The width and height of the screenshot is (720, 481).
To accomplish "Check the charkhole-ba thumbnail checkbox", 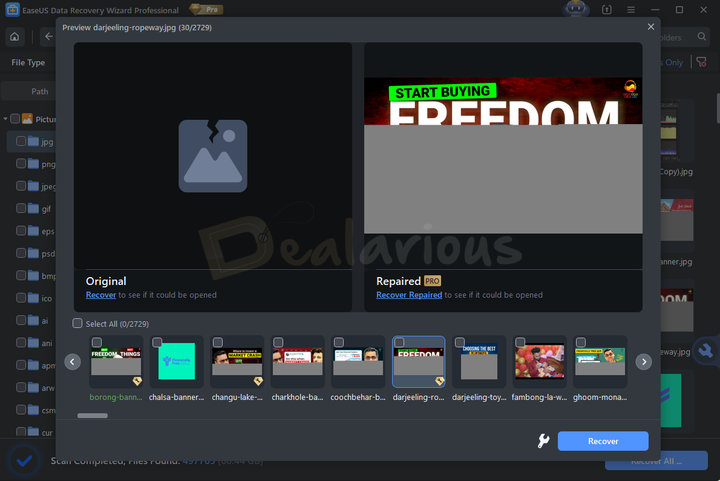I will pos(278,342).
